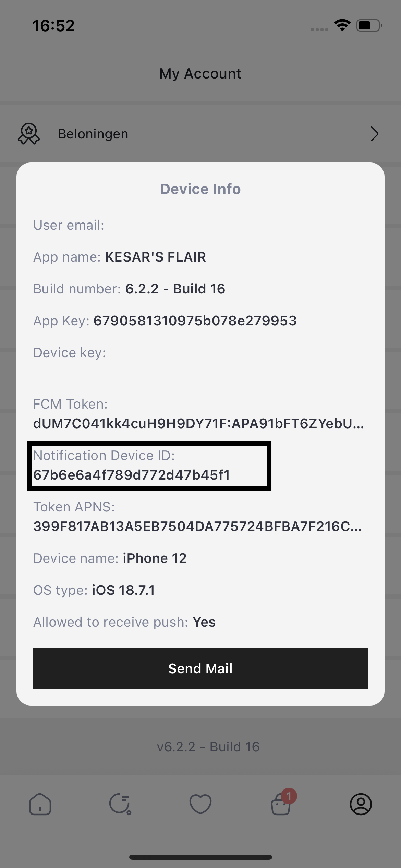Tap the Token APNS value

click(197, 527)
